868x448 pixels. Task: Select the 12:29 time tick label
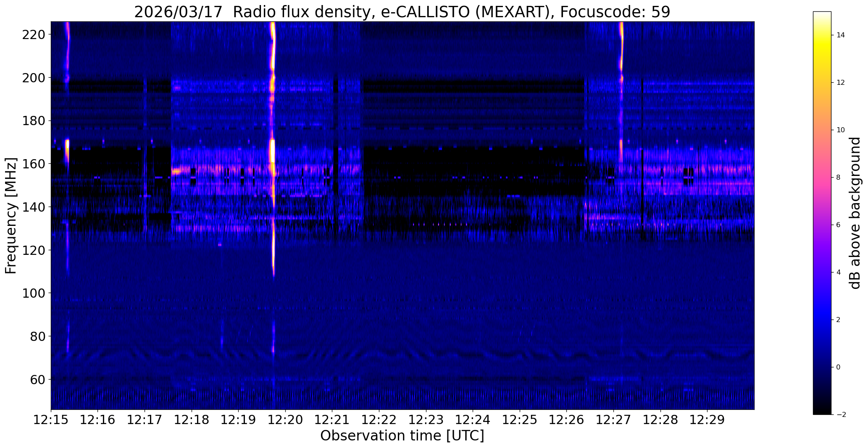[x=707, y=419]
